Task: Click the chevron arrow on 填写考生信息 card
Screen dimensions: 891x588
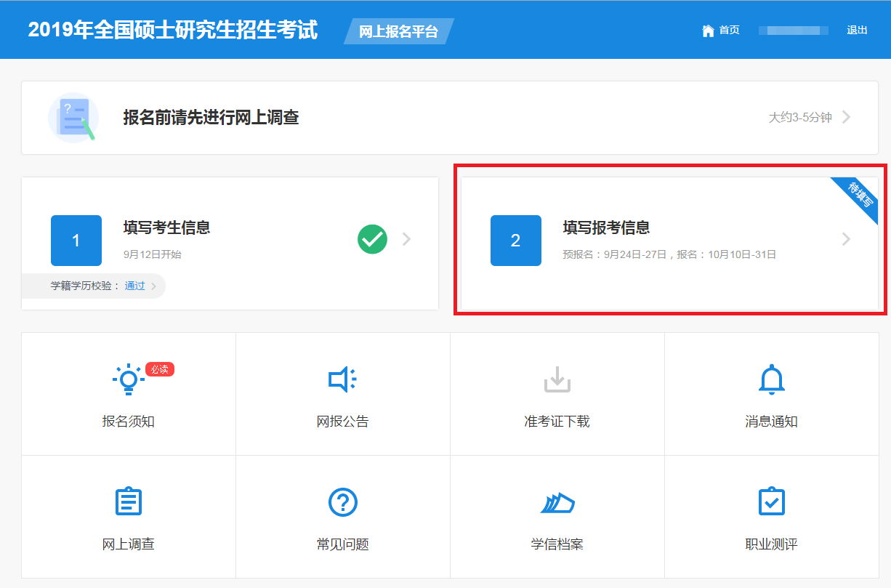Action: (406, 239)
